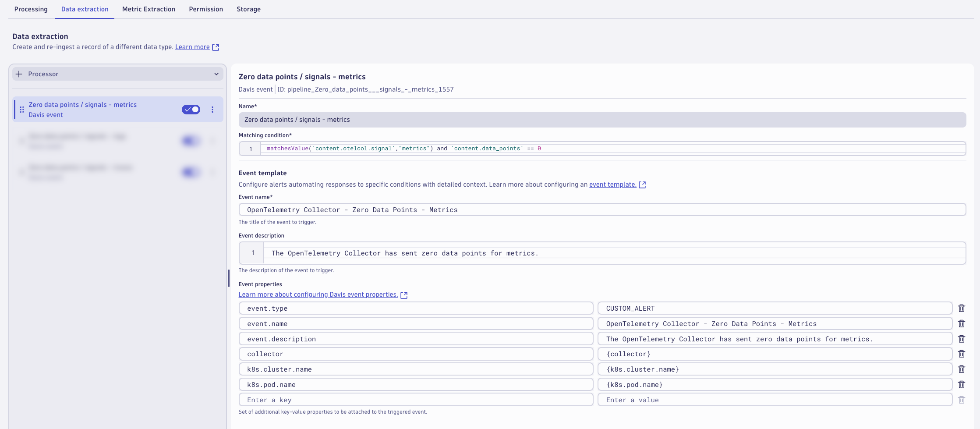Click the external link icon after Davis event properties
Image resolution: width=980 pixels, height=429 pixels.
pos(404,295)
